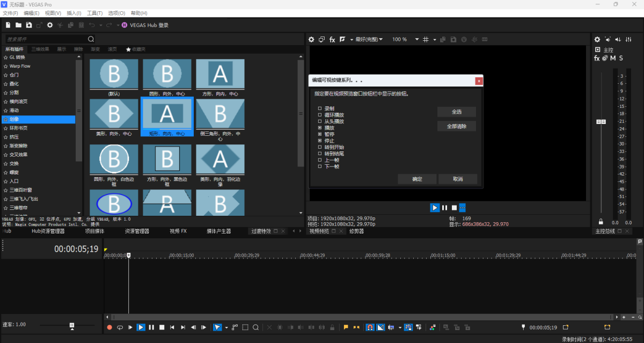Open project properties gear in main toolbar
This screenshot has height=343, width=644.
coord(50,25)
